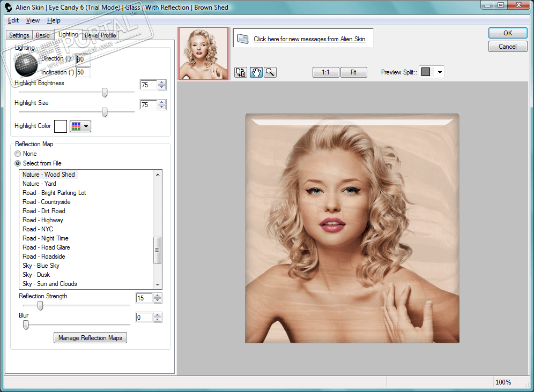
Task: Increase Highlight Brightness with up arrow
Action: (162, 82)
